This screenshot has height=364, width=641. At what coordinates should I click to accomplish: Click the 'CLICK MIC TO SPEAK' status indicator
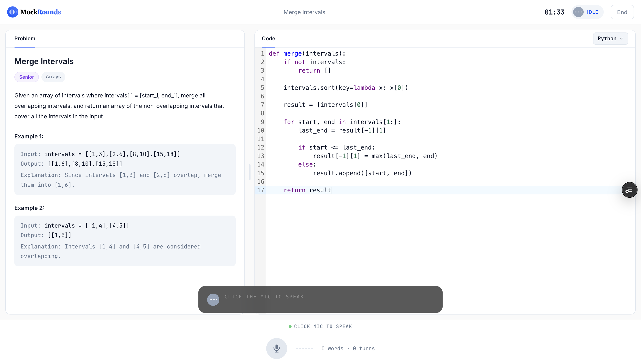pos(320,327)
